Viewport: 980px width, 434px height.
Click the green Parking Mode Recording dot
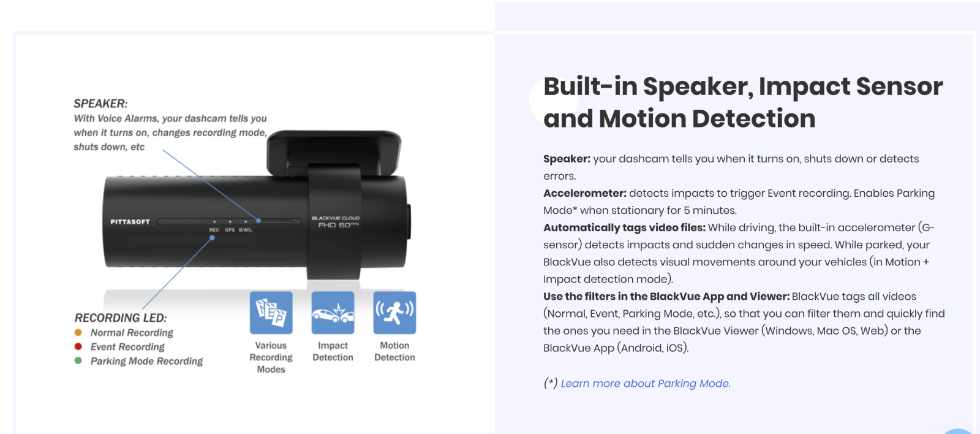pyautogui.click(x=78, y=360)
